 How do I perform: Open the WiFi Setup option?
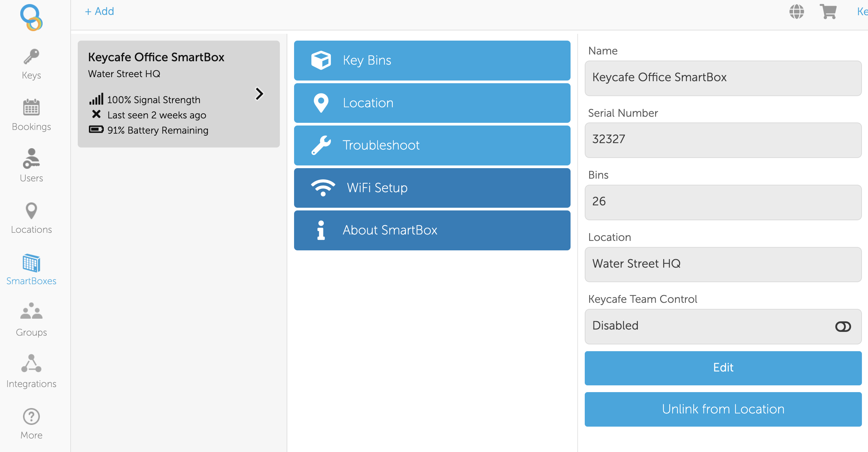point(432,188)
